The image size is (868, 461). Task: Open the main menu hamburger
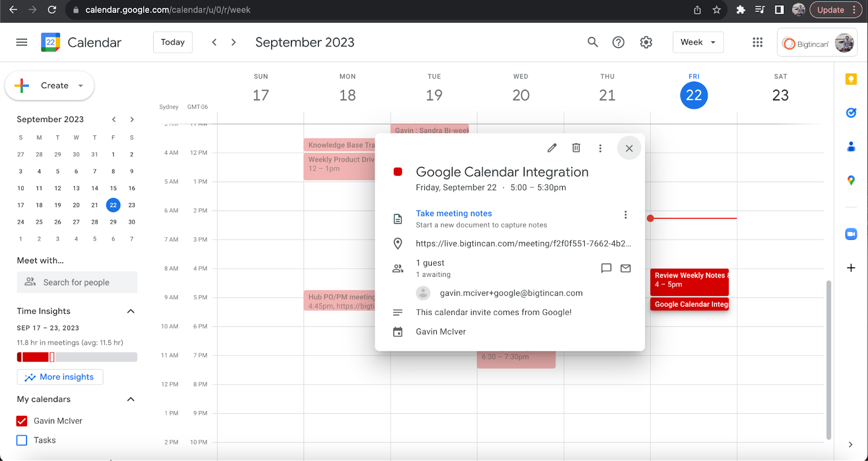coord(22,42)
